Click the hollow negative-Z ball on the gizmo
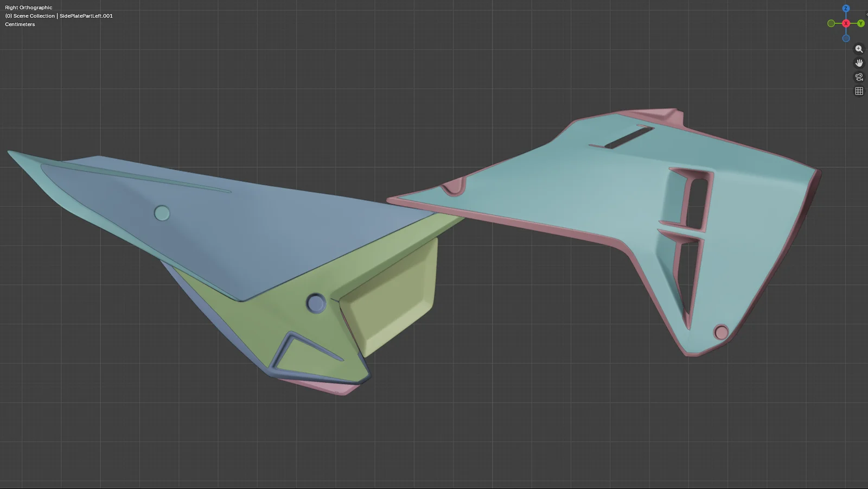Viewport: 868px width, 489px height. [x=846, y=39]
